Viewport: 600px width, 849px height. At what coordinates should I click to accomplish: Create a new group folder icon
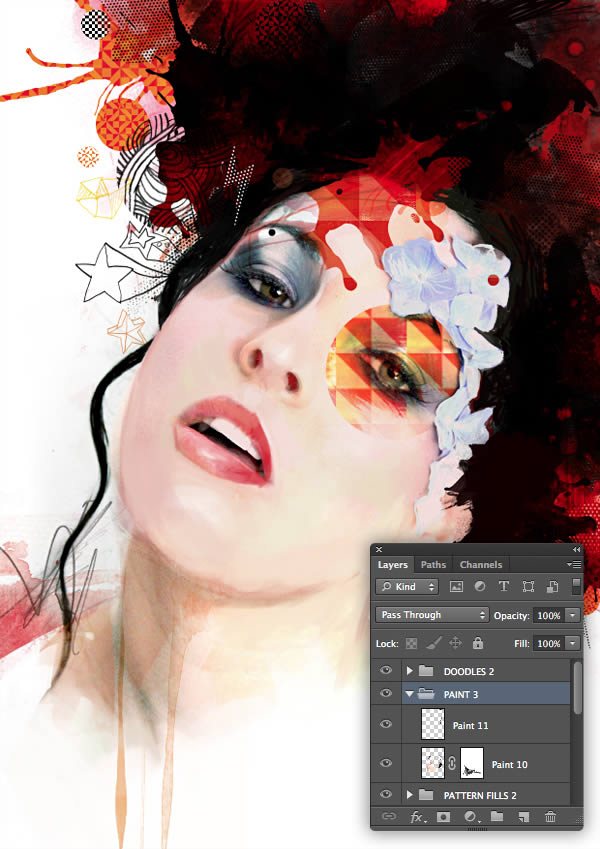[497, 816]
